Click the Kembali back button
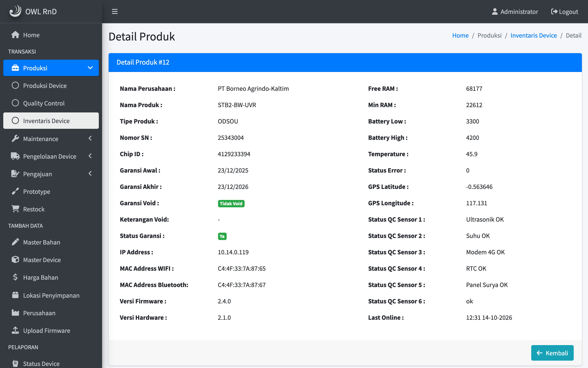The height and width of the screenshot is (368, 588). pos(552,353)
